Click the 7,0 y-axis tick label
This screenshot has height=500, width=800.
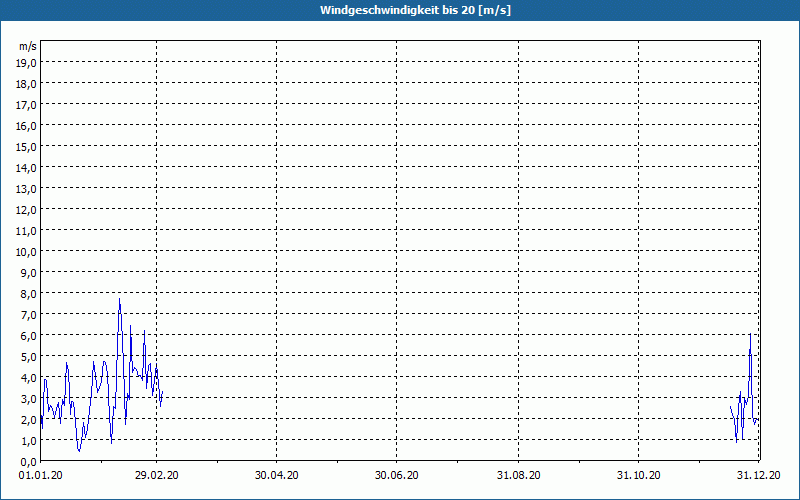coord(27,314)
